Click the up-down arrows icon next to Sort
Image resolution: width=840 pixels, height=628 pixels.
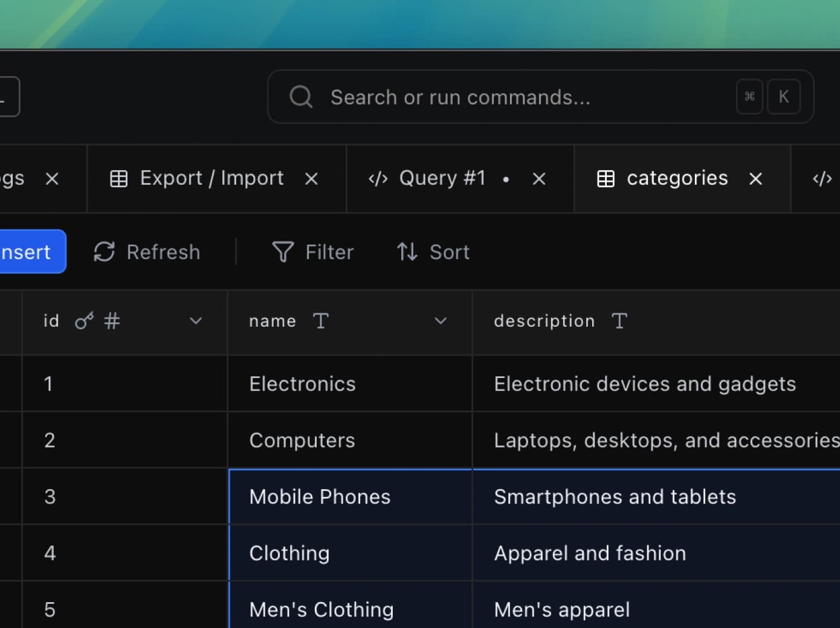click(x=405, y=252)
